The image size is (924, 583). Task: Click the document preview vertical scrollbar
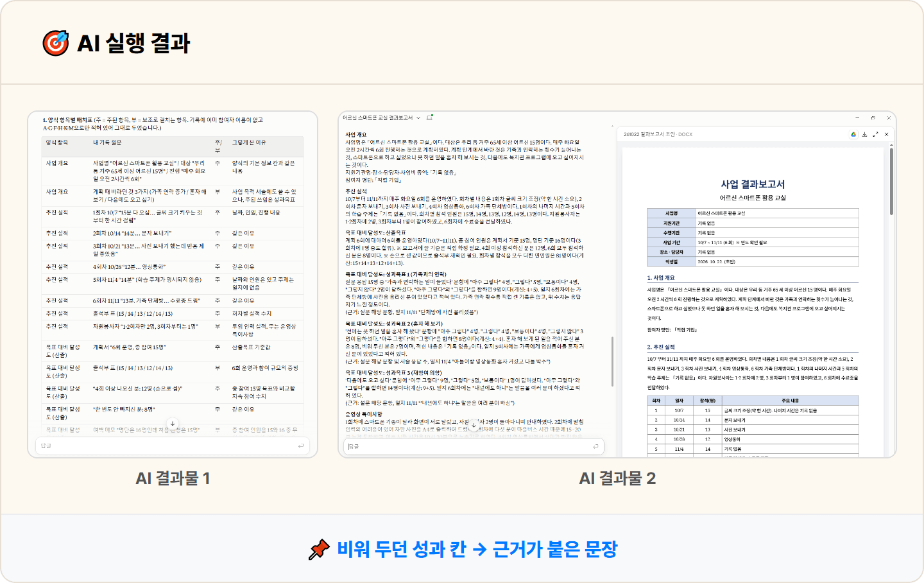891,182
